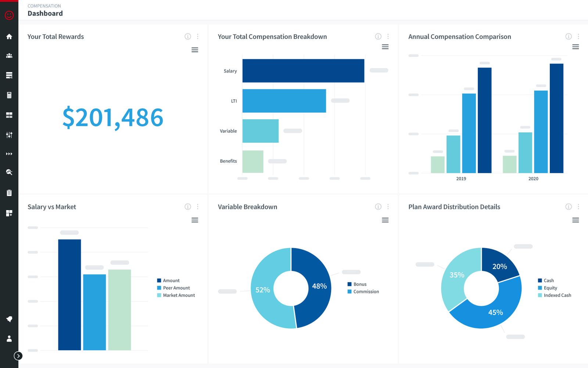Open the three-dot menu on Salary vs Market
588x368 pixels.
tap(198, 206)
